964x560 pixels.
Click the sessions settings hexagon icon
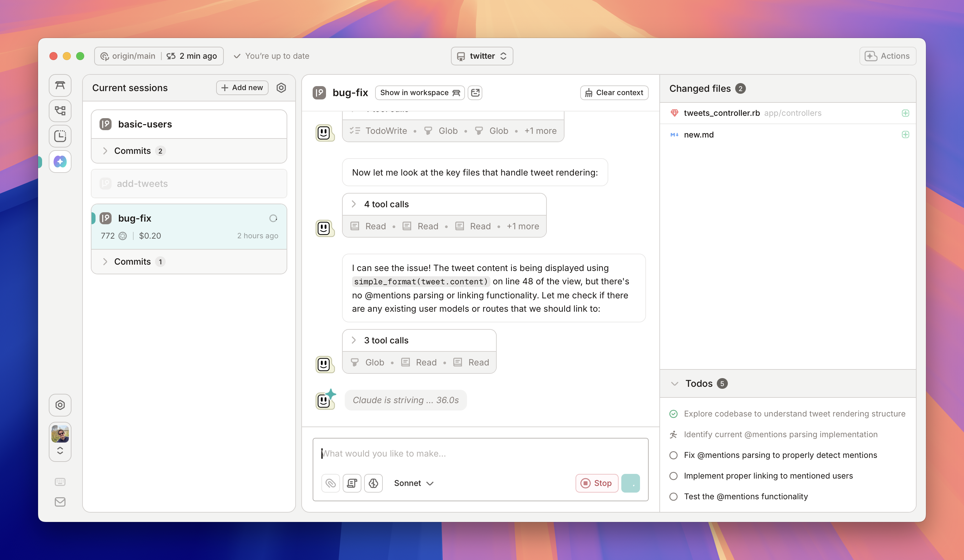pyautogui.click(x=281, y=87)
